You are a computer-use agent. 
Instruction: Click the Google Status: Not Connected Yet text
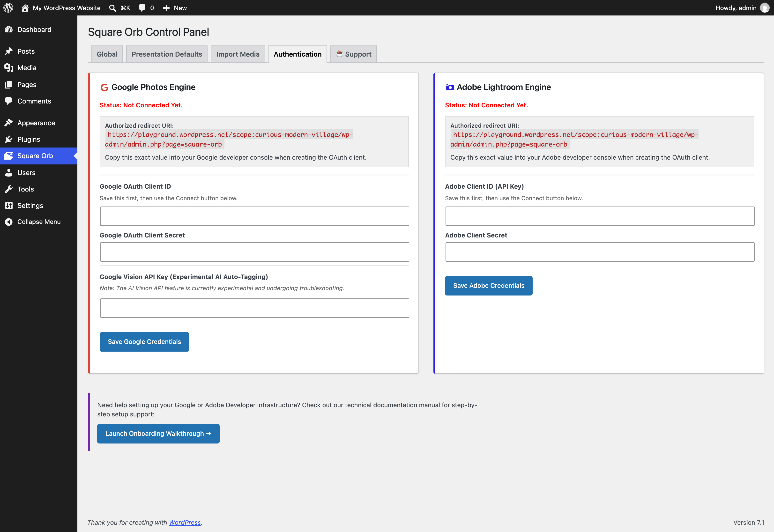coord(141,105)
